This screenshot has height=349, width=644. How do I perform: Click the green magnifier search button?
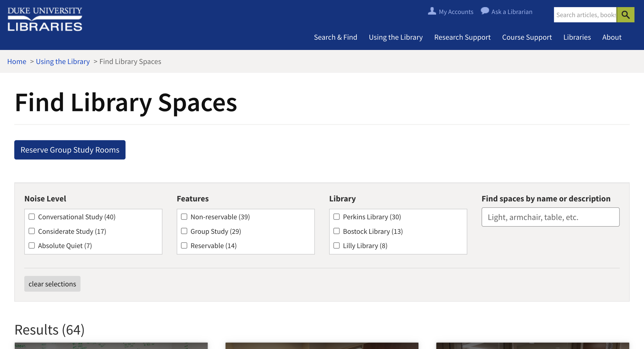click(x=625, y=15)
